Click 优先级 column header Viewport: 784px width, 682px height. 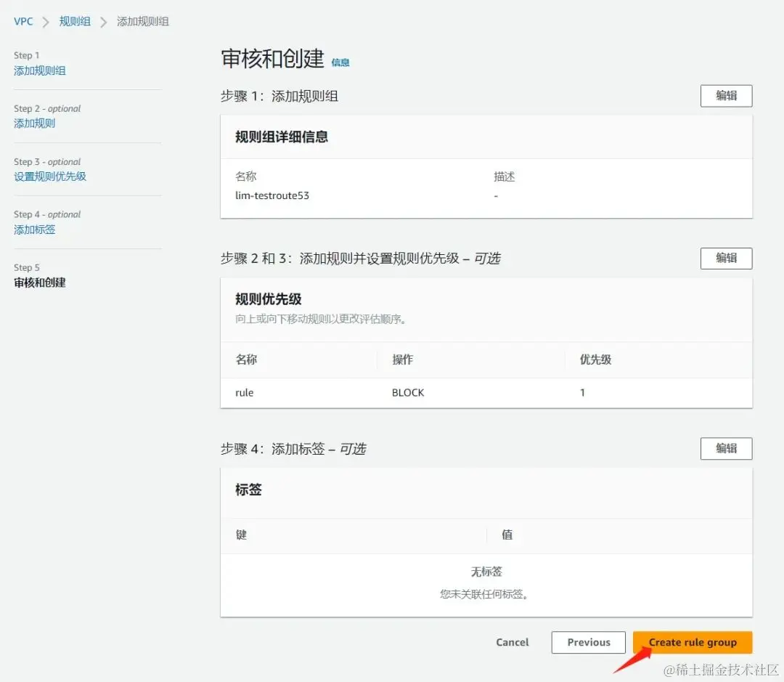pyautogui.click(x=595, y=360)
